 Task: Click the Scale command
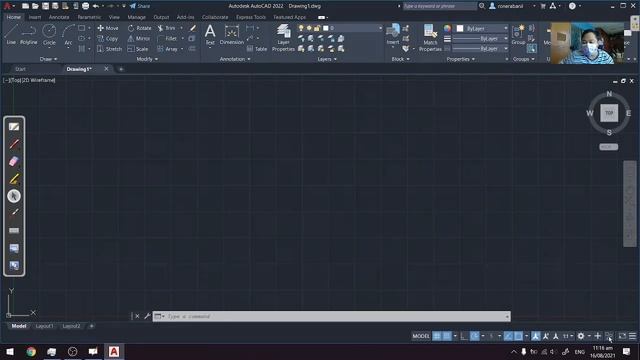click(138, 49)
